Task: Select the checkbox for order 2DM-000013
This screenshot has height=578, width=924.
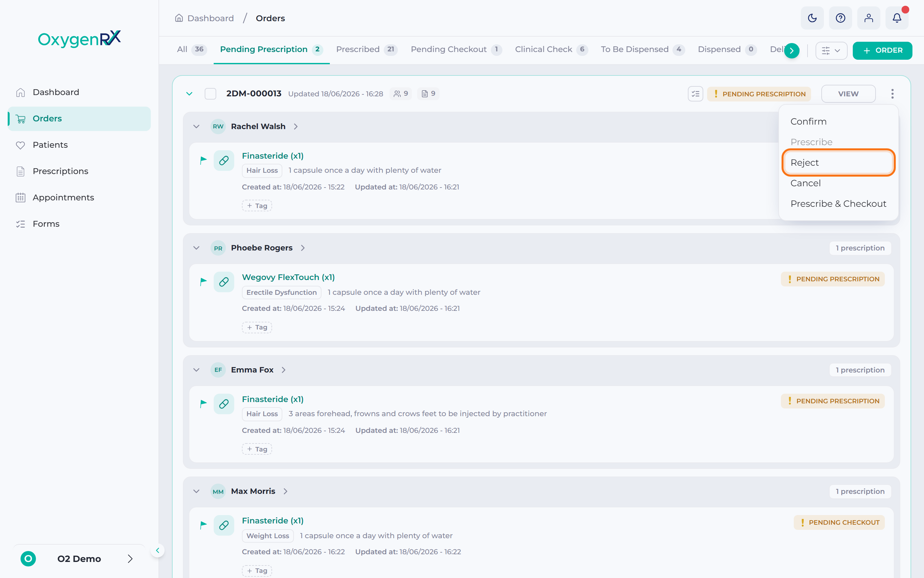Action: tap(210, 94)
